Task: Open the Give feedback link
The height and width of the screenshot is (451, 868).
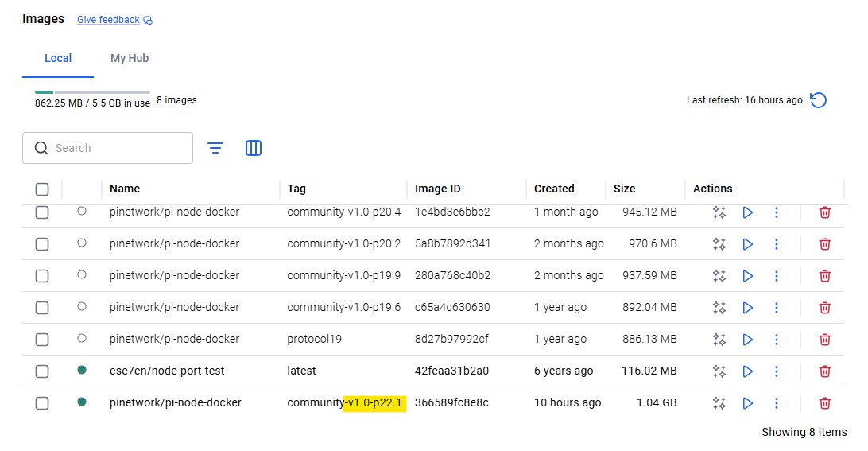Action: click(114, 20)
